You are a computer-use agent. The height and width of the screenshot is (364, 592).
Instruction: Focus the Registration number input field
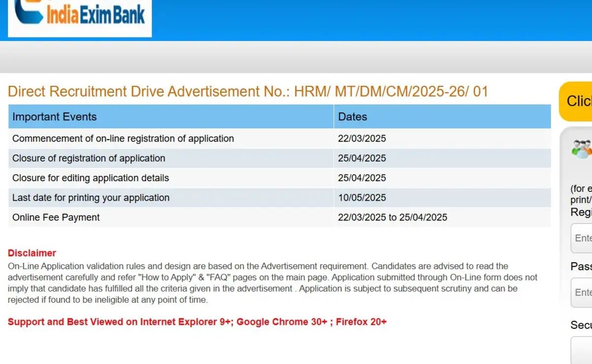point(582,238)
